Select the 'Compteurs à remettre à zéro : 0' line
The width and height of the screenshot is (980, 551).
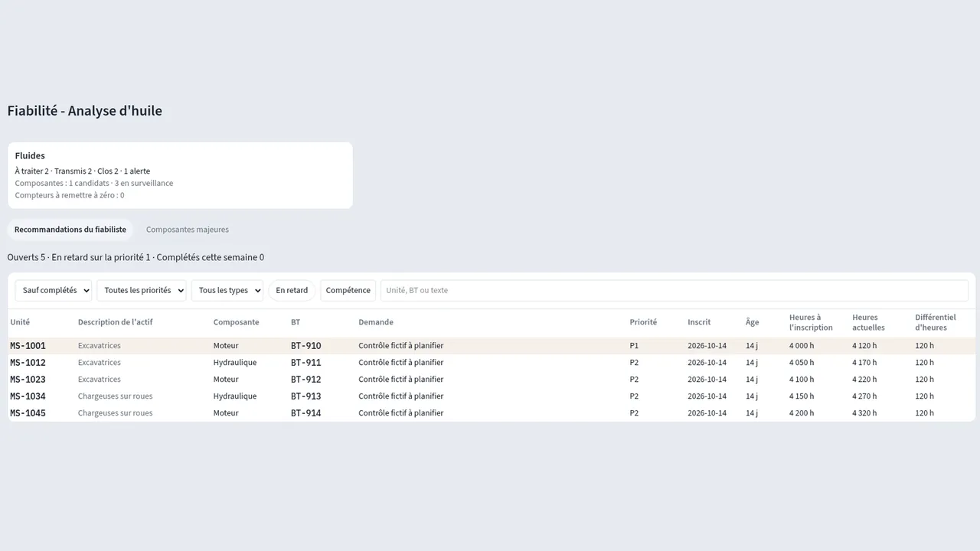[x=70, y=196]
